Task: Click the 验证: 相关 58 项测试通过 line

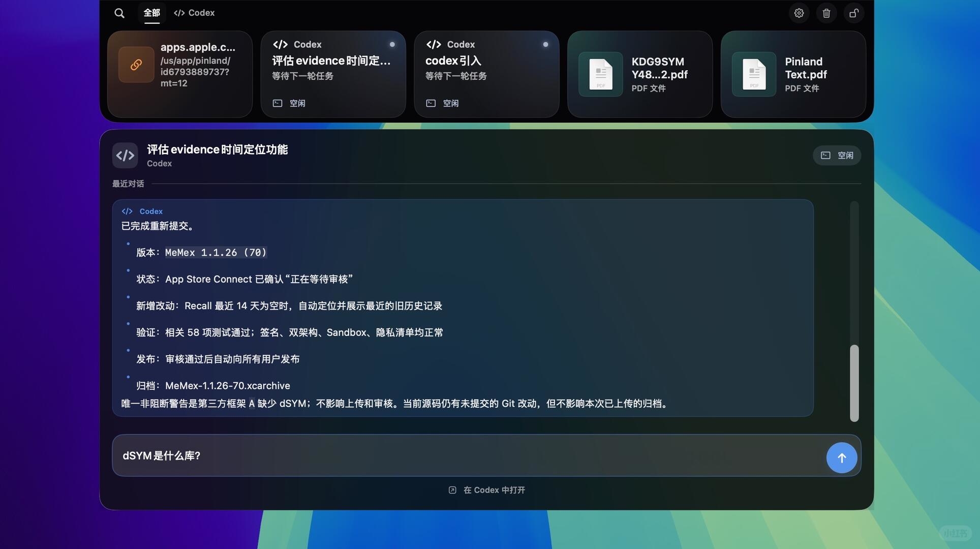Action: pos(290,332)
